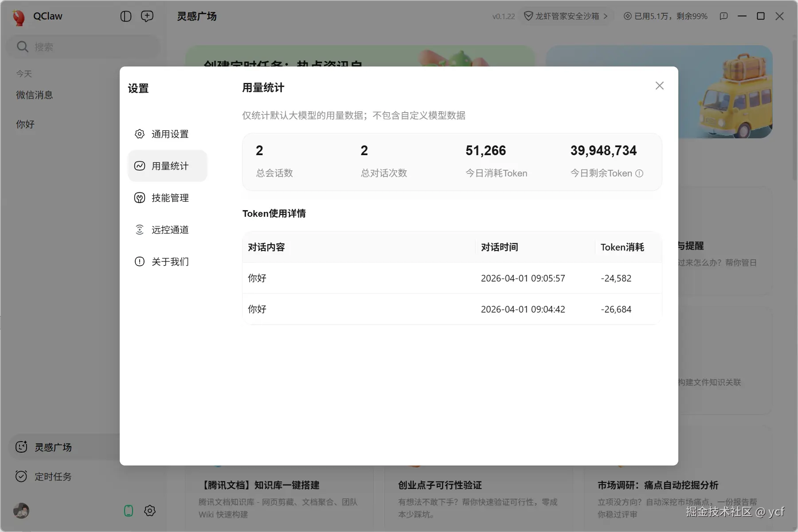This screenshot has height=532, width=798.
Task: Click the search input field
Action: pyautogui.click(x=82, y=46)
